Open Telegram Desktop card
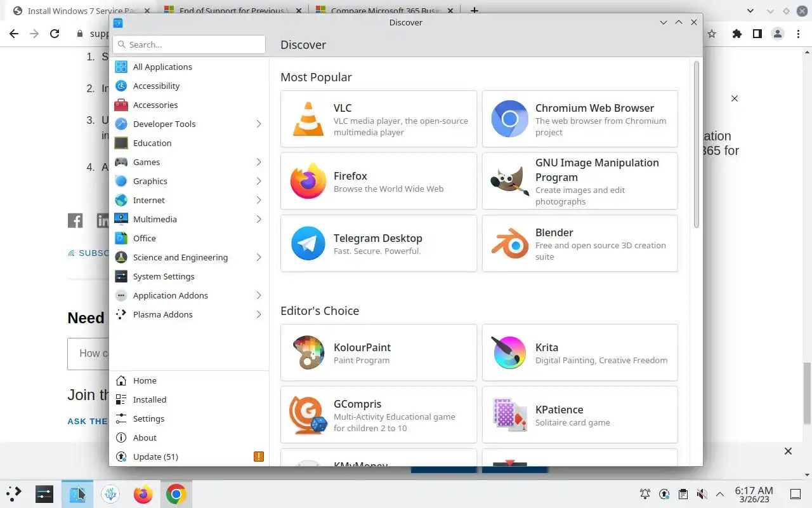The image size is (812, 508). tap(379, 243)
